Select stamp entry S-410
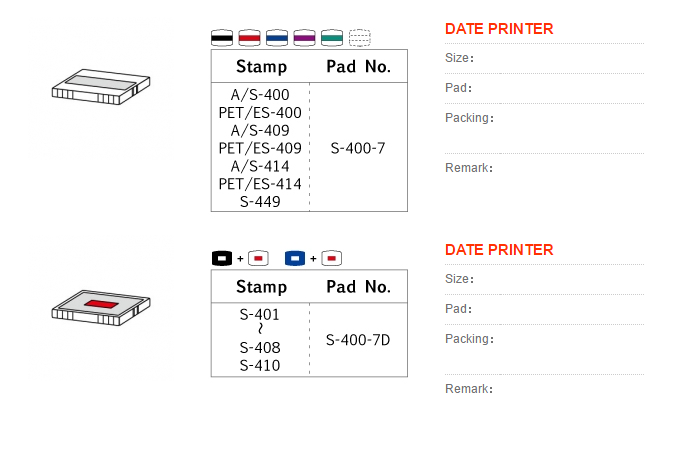This screenshot has width=698, height=464. [x=260, y=366]
